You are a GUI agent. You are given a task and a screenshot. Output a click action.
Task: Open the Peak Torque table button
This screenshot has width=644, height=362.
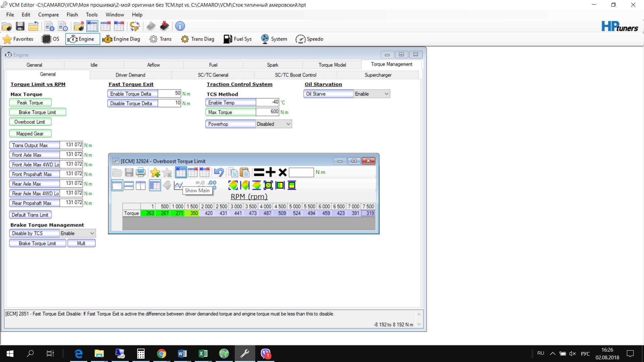coord(30,103)
